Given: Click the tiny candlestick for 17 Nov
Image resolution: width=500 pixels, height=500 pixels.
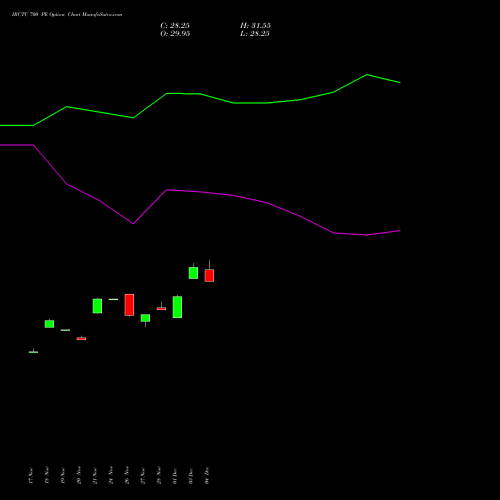Looking at the screenshot, I should [33, 352].
